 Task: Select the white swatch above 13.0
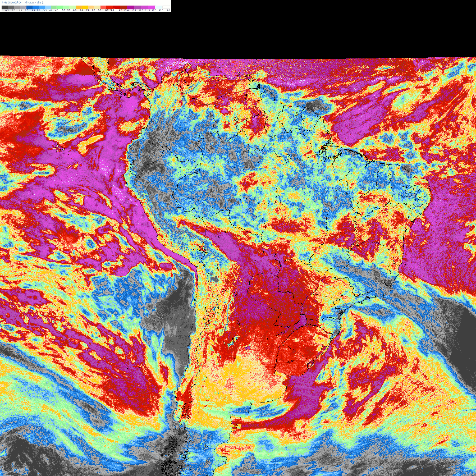pyautogui.click(x=166, y=7)
